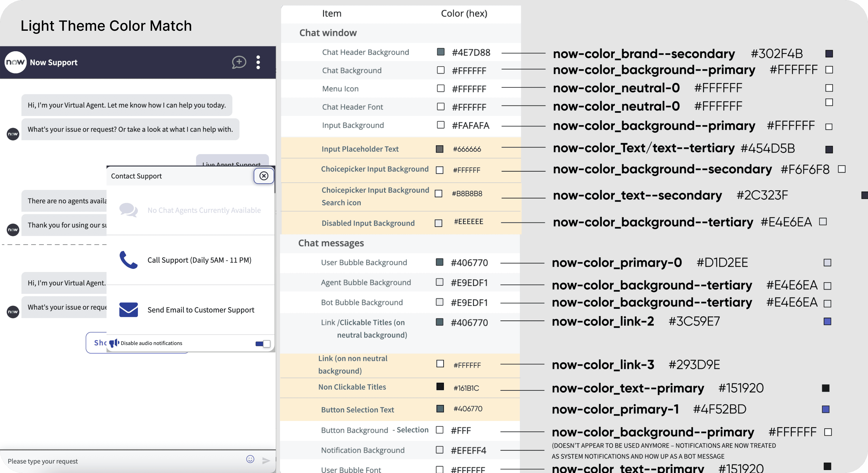Screen dimensions: 868x473
Task: Click the Live Agent Support bubble
Action: click(x=232, y=161)
